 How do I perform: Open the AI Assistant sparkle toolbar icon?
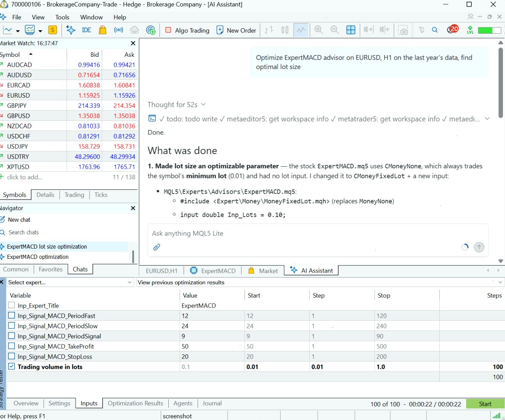[71, 30]
